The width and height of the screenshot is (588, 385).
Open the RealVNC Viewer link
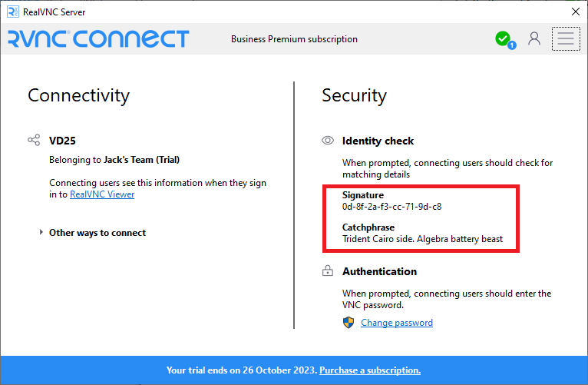[x=102, y=194]
